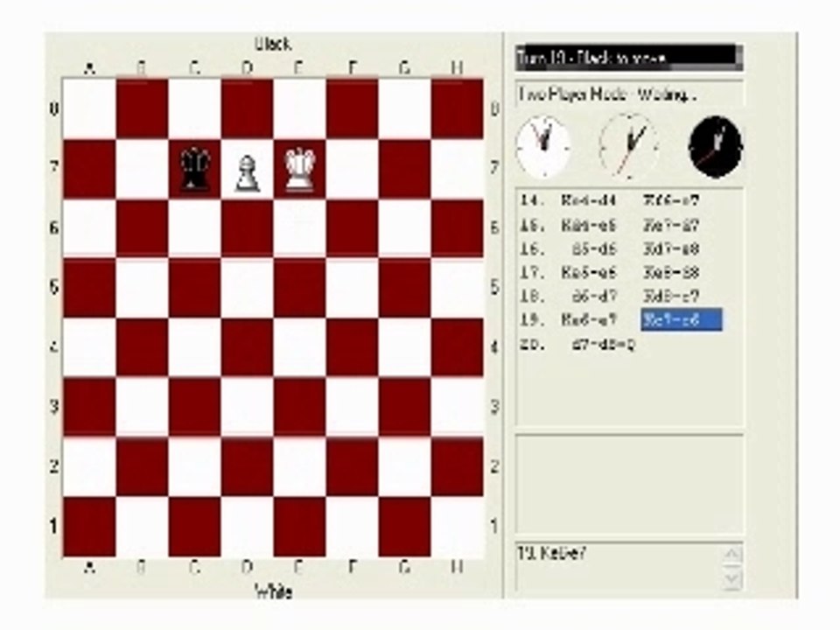Select move 14 white Ke4-d4
This screenshot has height=630, width=840.
588,201
